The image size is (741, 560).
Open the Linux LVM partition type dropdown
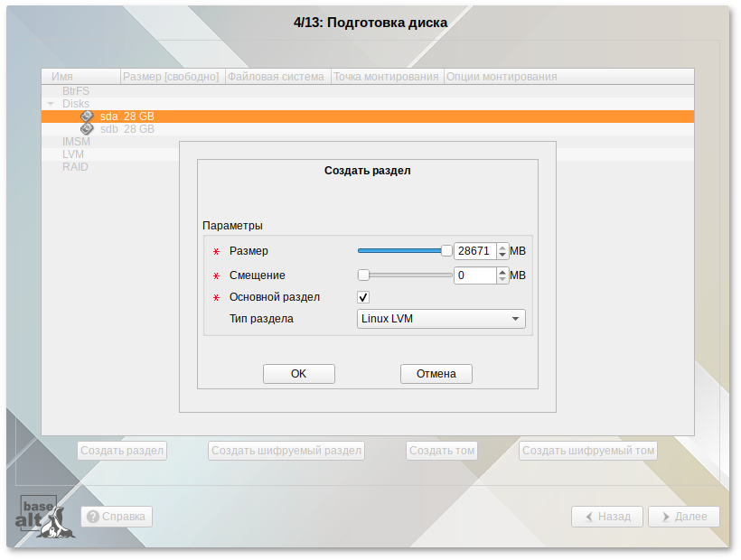pos(514,318)
